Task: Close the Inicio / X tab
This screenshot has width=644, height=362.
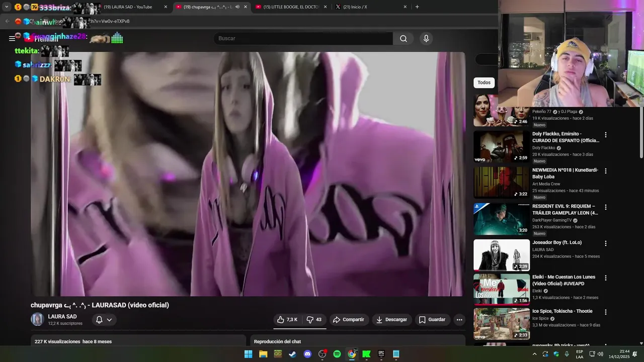Action: coord(405,7)
